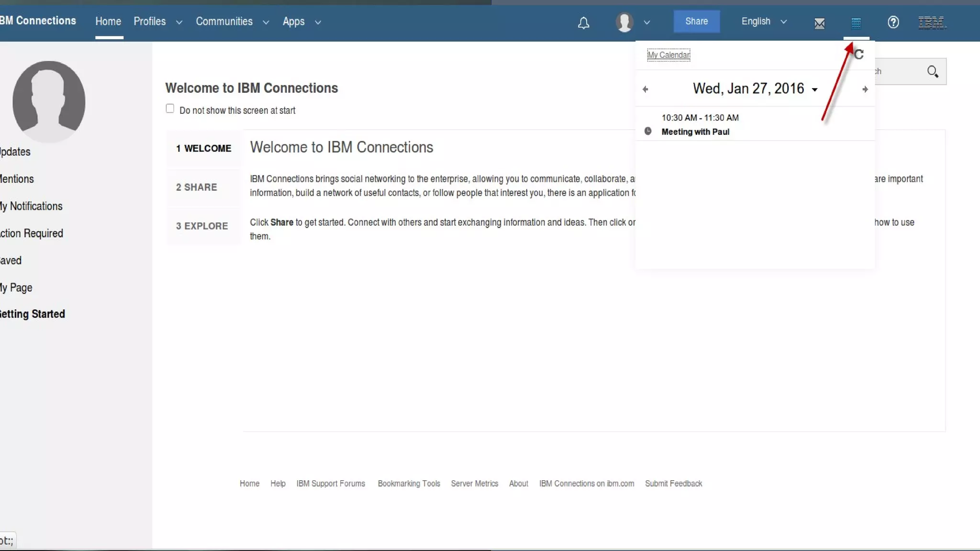Screen dimensions: 980x551
Task: Open the notifications bell icon
Action: pos(583,22)
